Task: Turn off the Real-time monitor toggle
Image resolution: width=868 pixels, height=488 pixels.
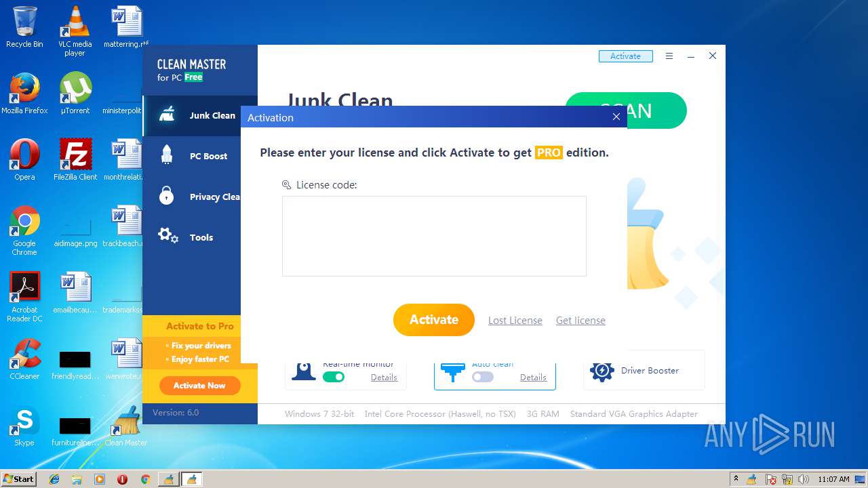Action: click(x=334, y=377)
